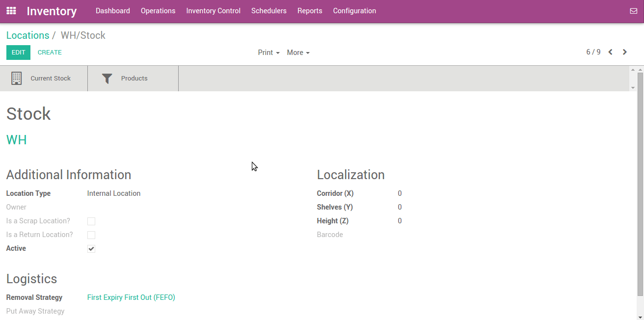Click the Inventory app title
The height and width of the screenshot is (320, 644).
tap(52, 11)
